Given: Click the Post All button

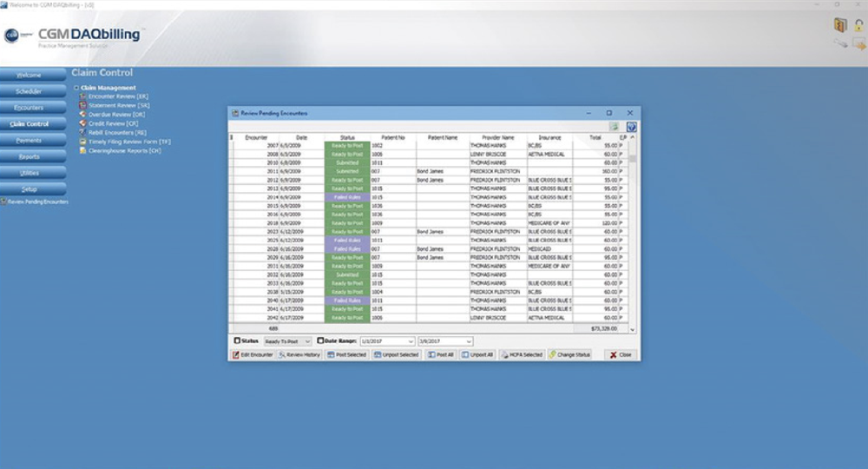Looking at the screenshot, I should [x=441, y=354].
